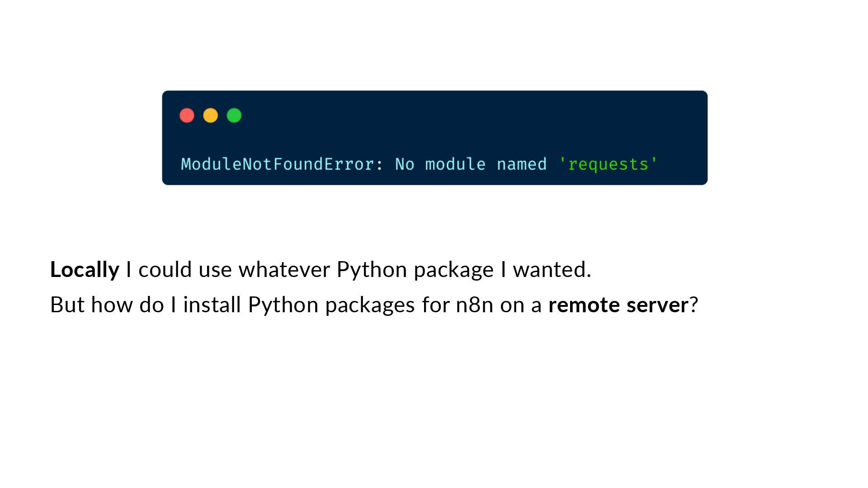The height and width of the screenshot is (488, 868).
Task: Click the green 'requests' string
Action: (x=608, y=164)
